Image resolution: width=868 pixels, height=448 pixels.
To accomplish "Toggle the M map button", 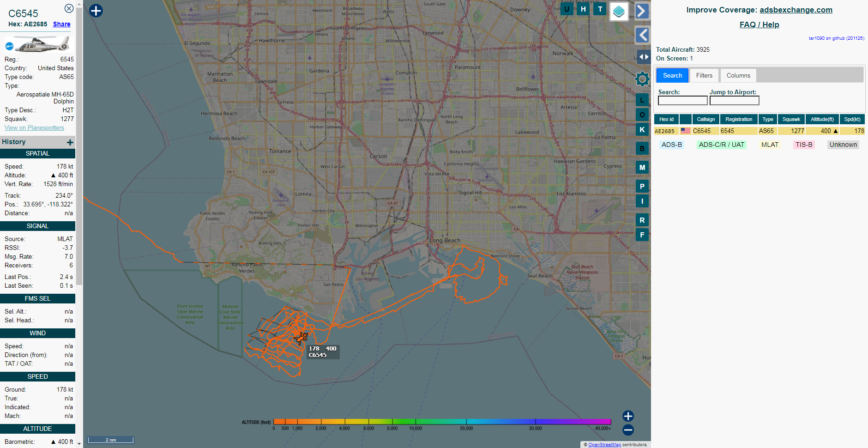I will pos(642,167).
